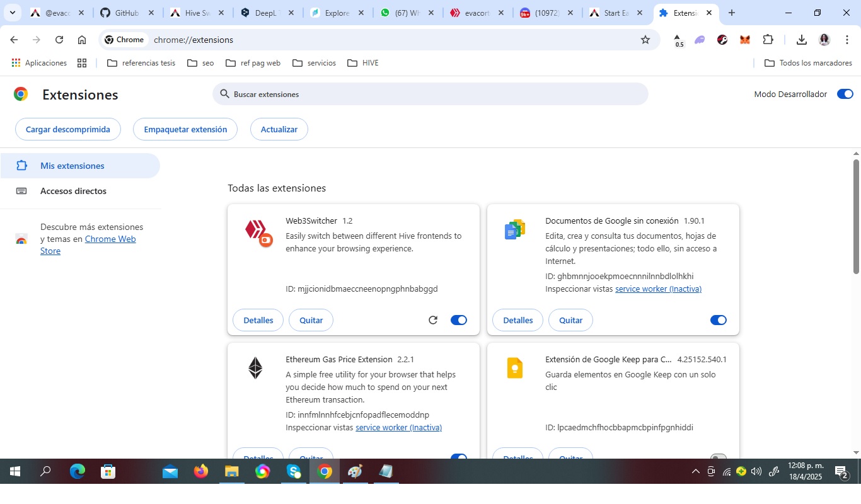This screenshot has width=861, height=504.
Task: Disable Modo Desarrollador toggle
Action: (845, 94)
